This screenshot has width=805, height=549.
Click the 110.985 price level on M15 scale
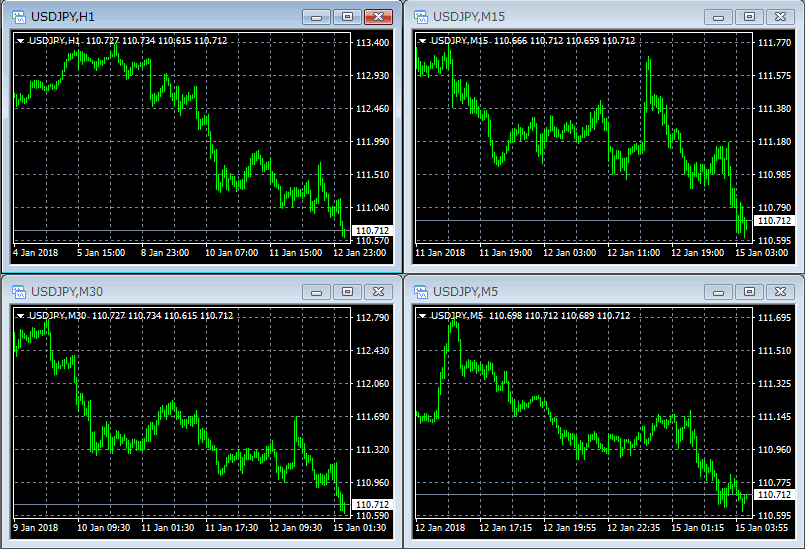(x=775, y=175)
